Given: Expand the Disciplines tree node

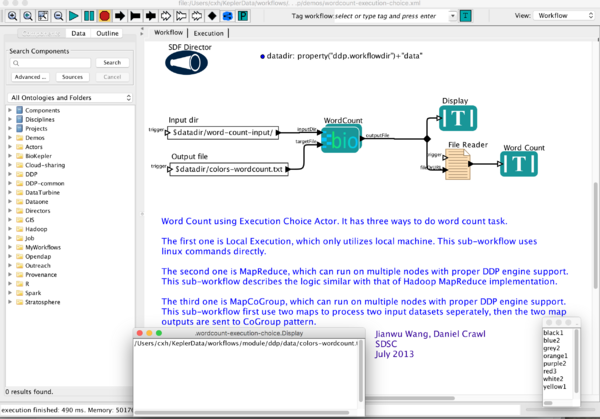Looking at the screenshot, I should [10, 119].
